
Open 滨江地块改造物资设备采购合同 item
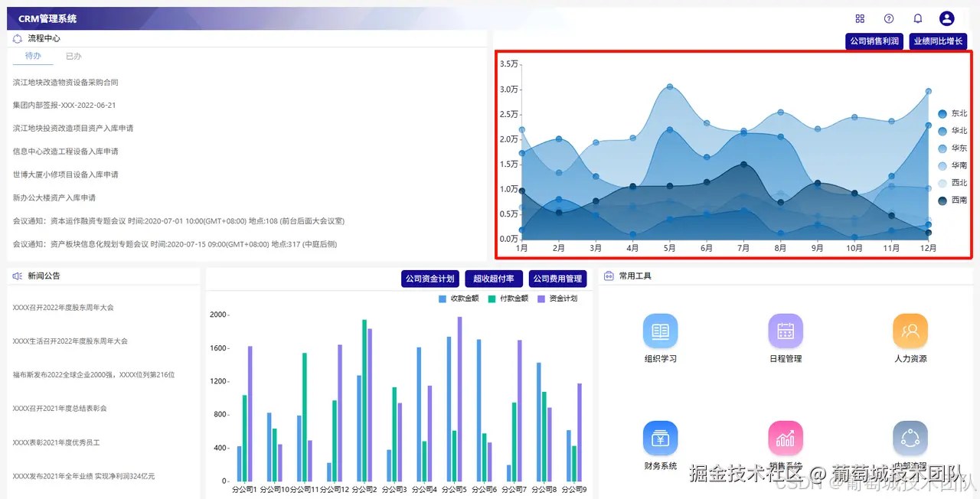66,82
